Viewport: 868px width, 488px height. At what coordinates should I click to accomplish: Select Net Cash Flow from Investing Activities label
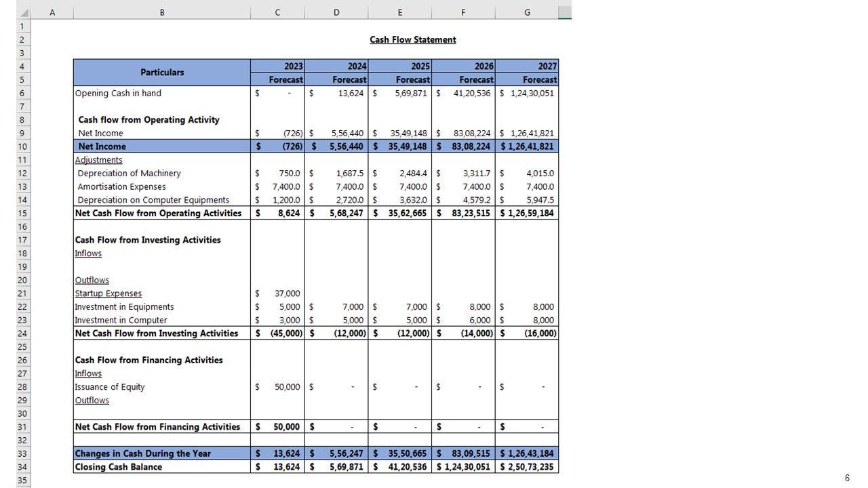click(x=157, y=333)
